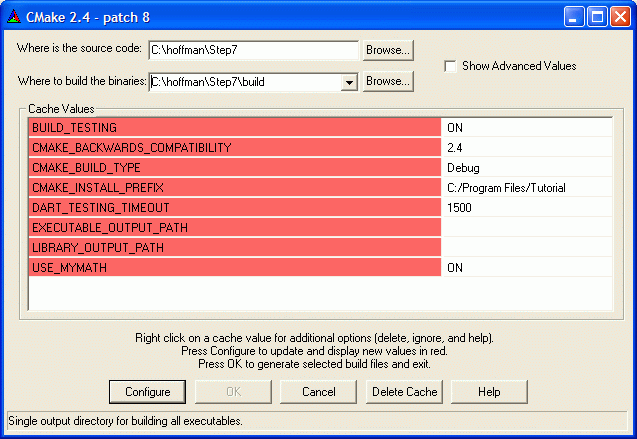
Task: Click the CMake logo icon in title bar
Action: [x=14, y=16]
